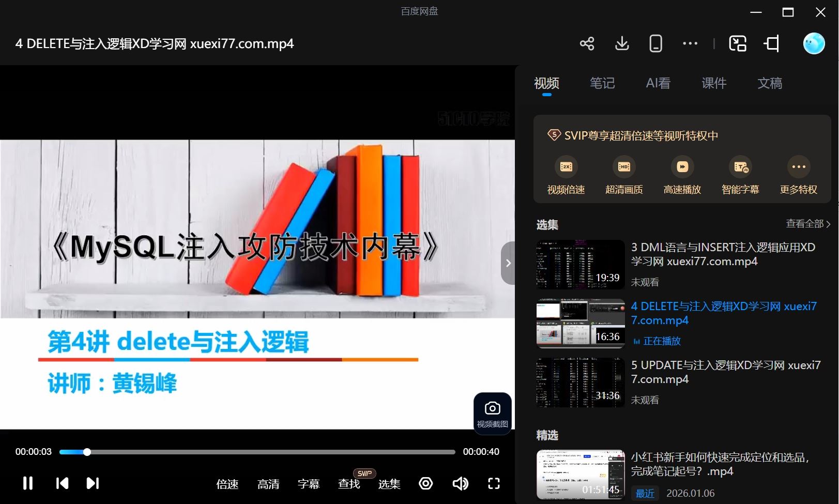Open the 倍速 speed selector

(227, 484)
